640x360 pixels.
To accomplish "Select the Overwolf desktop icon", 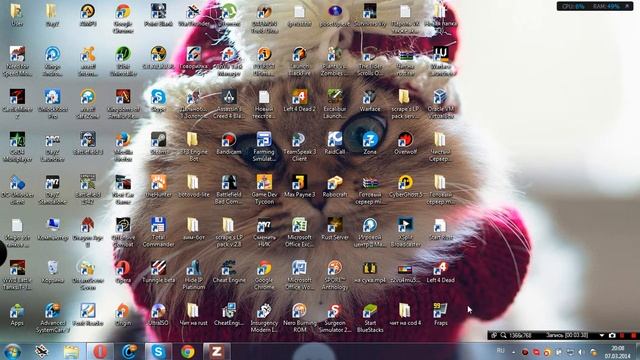I will [405, 143].
